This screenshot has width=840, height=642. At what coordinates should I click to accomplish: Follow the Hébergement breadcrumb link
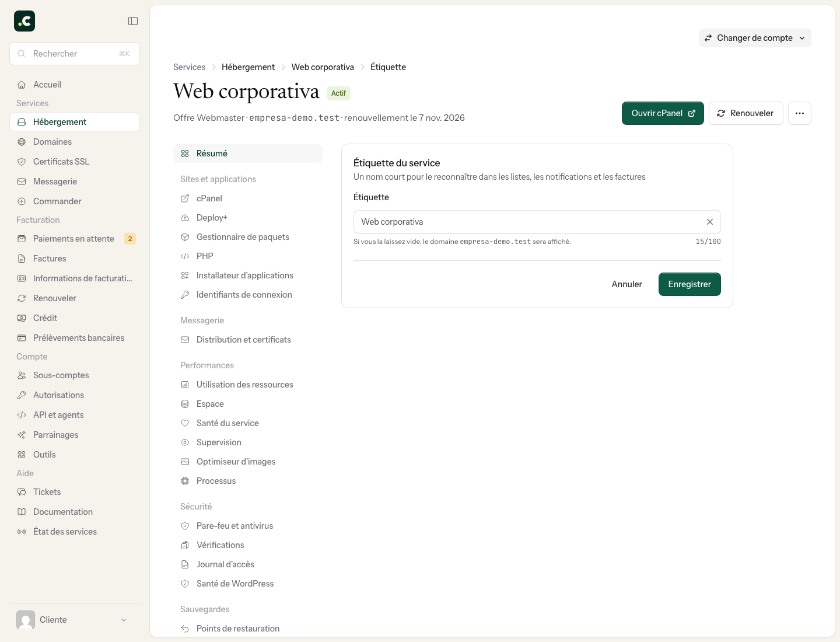coord(248,67)
